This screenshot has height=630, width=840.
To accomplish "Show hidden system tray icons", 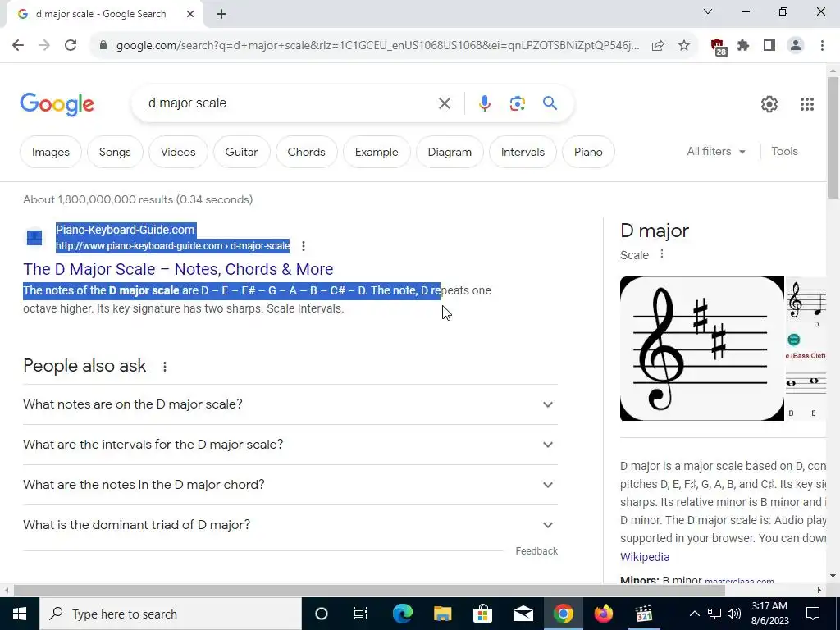I will pyautogui.click(x=694, y=614).
